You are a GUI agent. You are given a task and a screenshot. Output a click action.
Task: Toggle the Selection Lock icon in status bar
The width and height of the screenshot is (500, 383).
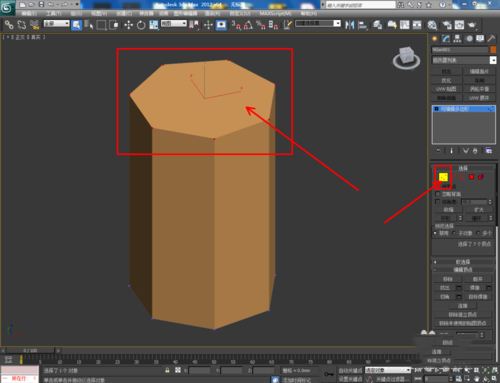pyautogui.click(x=167, y=370)
